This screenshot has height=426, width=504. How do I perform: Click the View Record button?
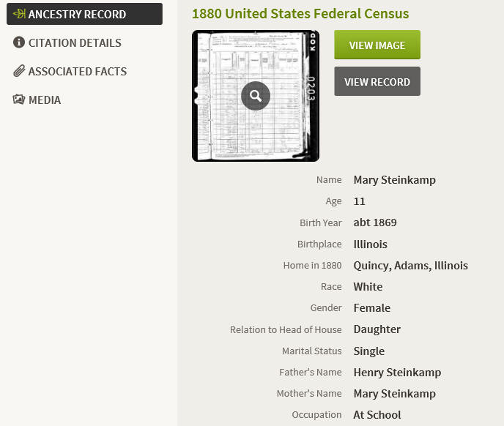[x=377, y=81]
